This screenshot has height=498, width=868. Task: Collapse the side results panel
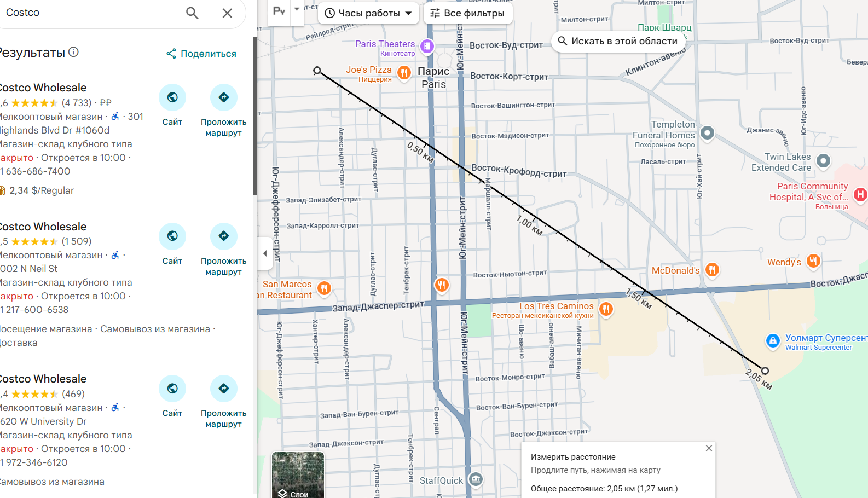[265, 253]
